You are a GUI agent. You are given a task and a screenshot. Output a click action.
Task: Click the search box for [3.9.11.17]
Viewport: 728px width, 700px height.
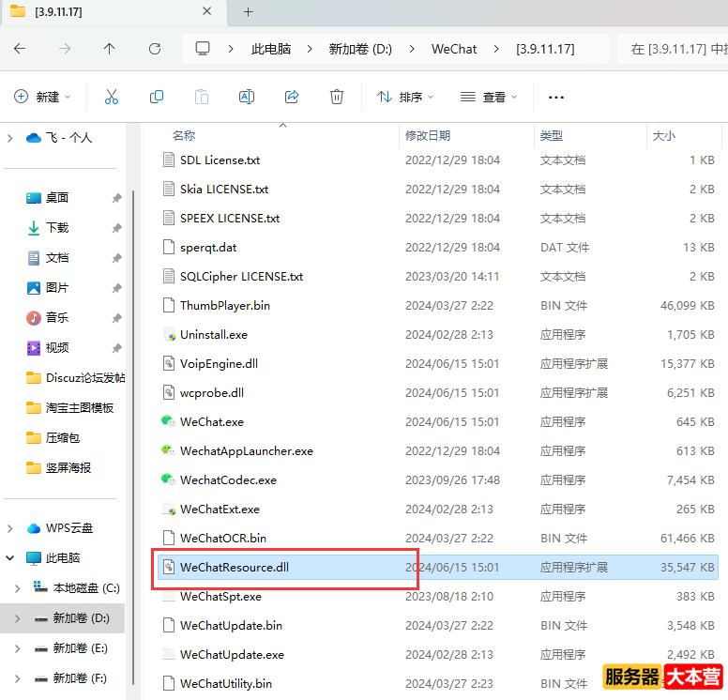674,49
